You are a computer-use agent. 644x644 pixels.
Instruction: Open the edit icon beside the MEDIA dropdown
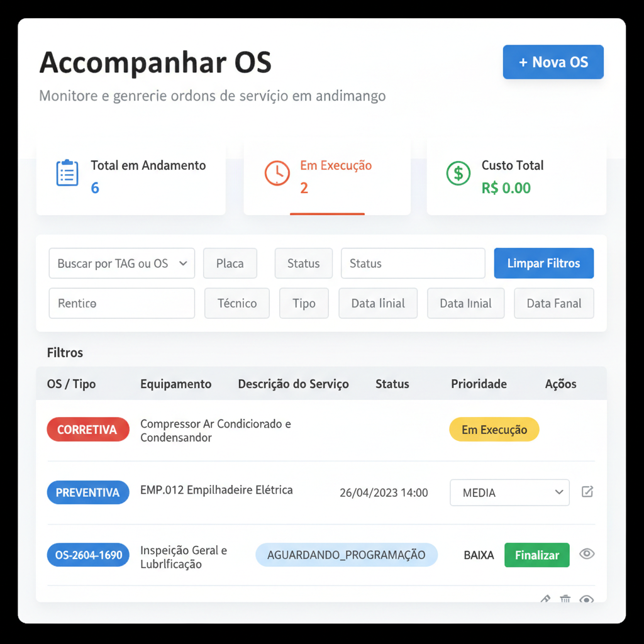point(587,492)
